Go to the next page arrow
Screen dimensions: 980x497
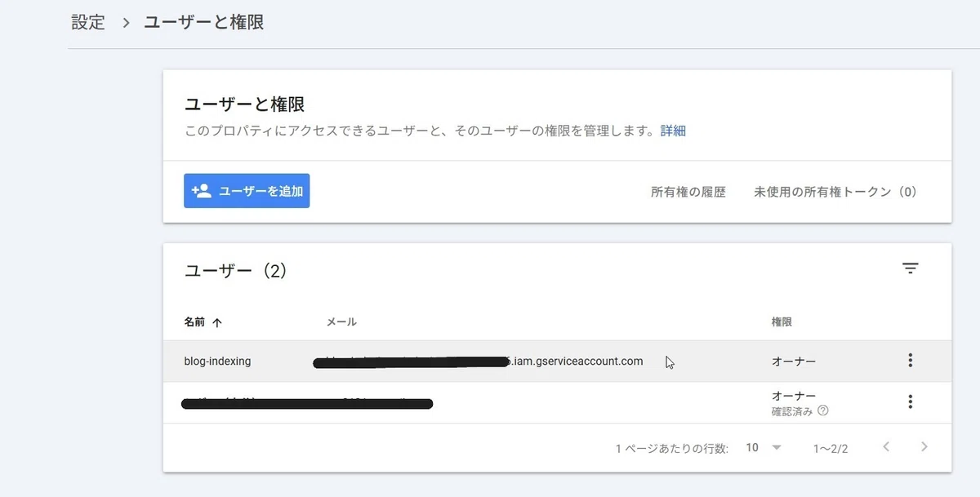924,446
